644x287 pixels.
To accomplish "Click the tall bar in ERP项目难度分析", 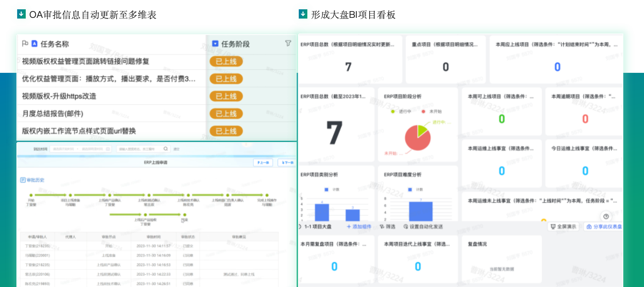I will tap(421, 211).
